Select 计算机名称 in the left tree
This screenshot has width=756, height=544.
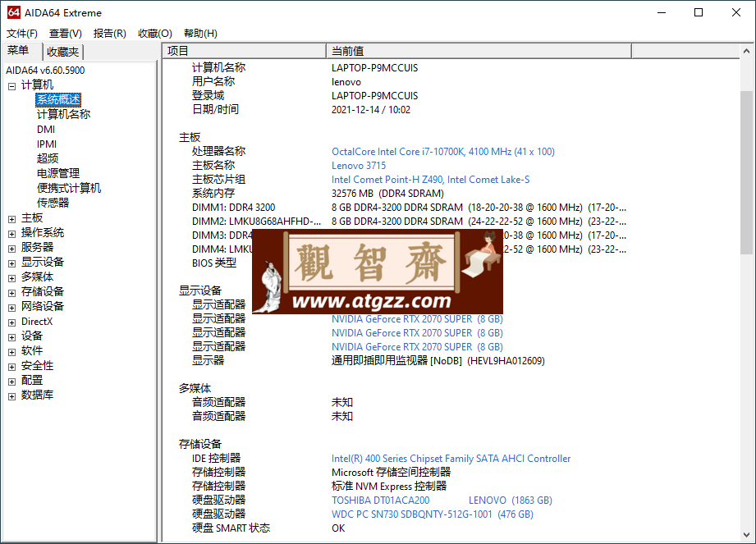[x=64, y=114]
